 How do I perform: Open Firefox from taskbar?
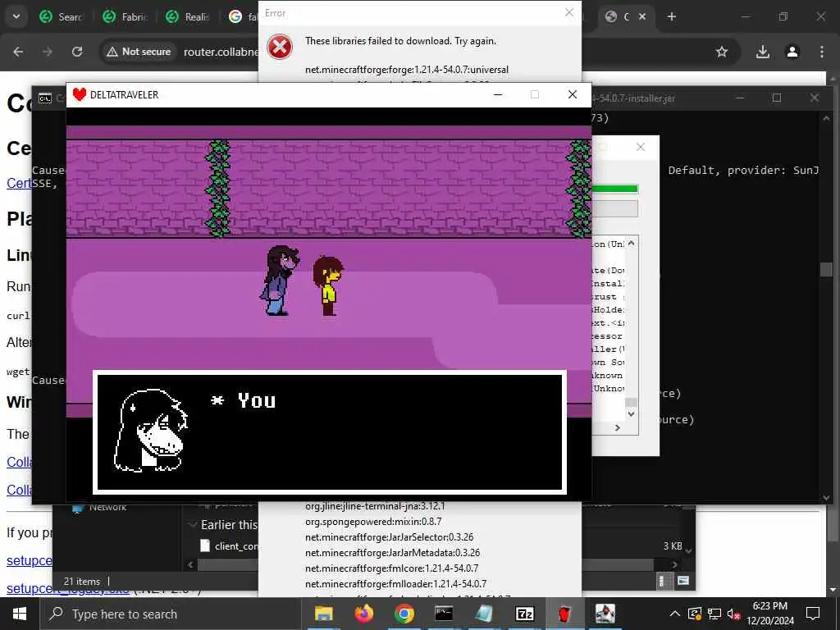pyautogui.click(x=363, y=614)
